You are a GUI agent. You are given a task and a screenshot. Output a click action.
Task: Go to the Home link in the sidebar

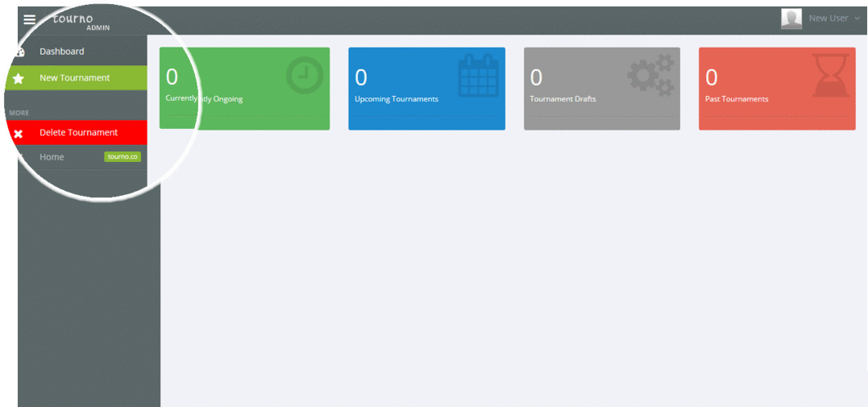pos(52,157)
